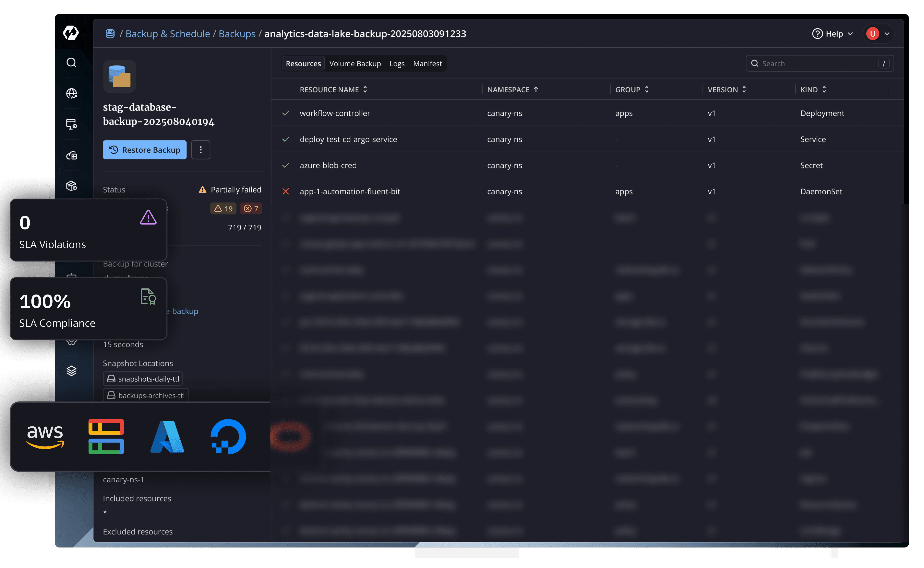
Task: Click the search icon in left sidebar
Action: (71, 63)
